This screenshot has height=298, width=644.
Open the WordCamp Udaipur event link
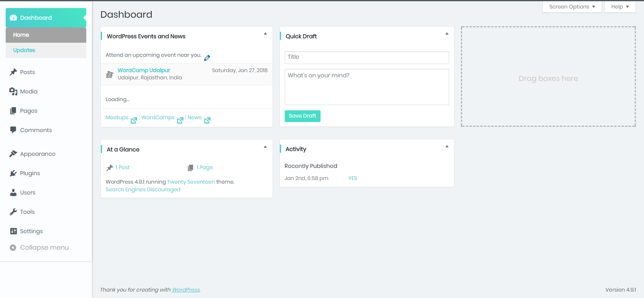[144, 70]
